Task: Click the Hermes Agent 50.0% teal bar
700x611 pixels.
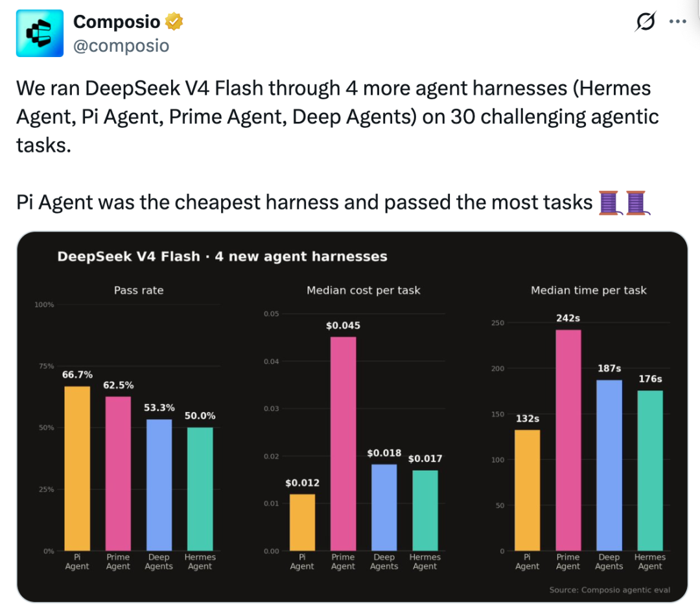Action: [x=200, y=489]
